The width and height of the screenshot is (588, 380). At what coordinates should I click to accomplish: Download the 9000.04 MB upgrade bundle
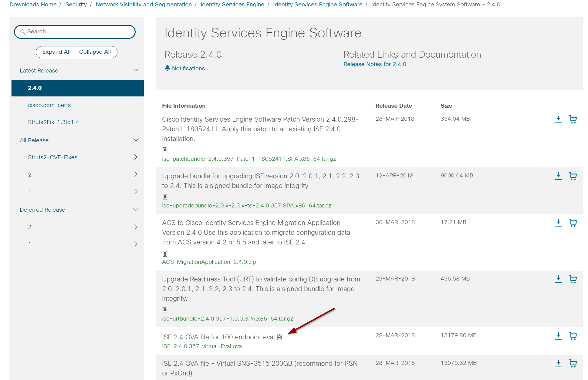coord(558,176)
